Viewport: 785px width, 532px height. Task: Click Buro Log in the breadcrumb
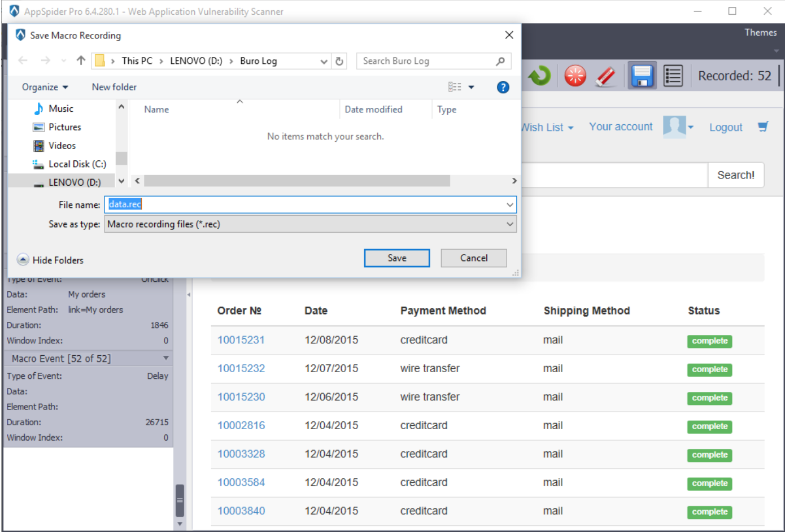[x=258, y=61]
